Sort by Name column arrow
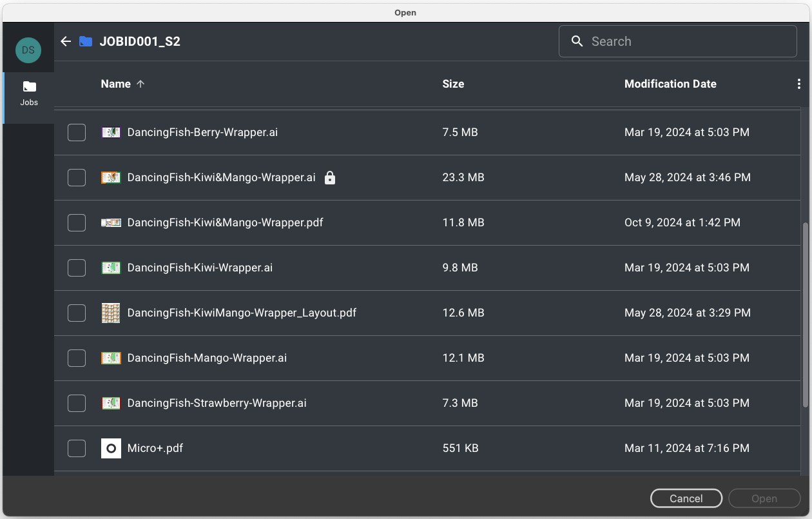Viewport: 812px width, 519px height. click(x=140, y=84)
